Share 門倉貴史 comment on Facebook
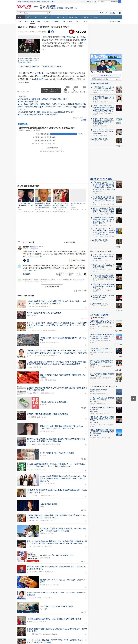This screenshot has height=644, width=138. [28, 260]
